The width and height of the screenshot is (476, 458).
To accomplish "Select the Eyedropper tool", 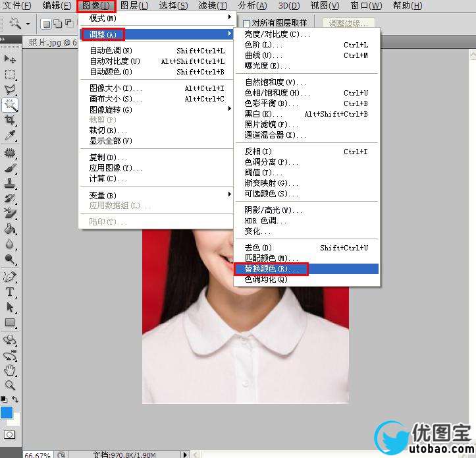I will pos(10,136).
